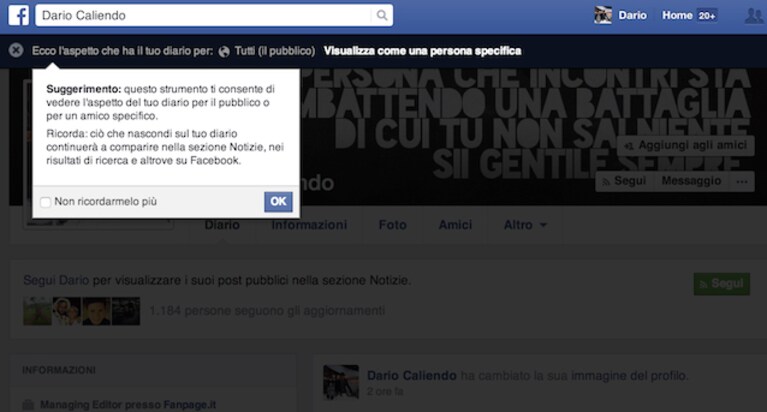This screenshot has height=412, width=767.
Task: Switch to the Informazioni tab
Action: (x=309, y=225)
